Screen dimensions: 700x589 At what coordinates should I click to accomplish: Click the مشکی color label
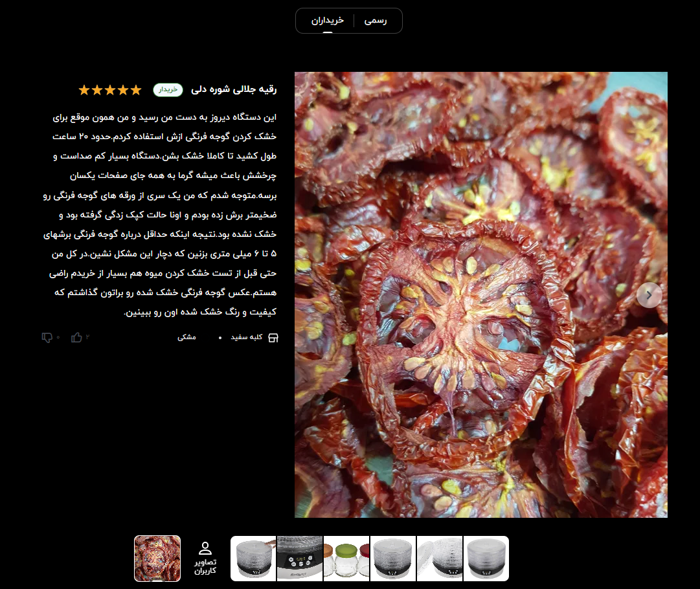pyautogui.click(x=186, y=337)
